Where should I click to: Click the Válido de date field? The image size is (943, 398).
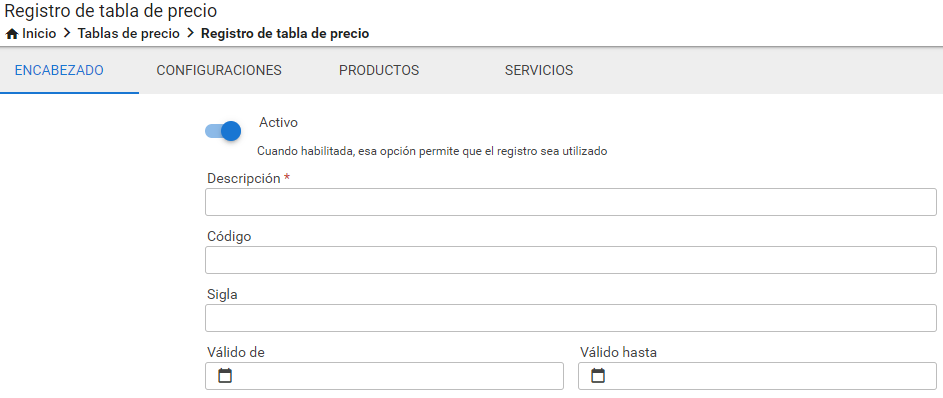pyautogui.click(x=384, y=376)
